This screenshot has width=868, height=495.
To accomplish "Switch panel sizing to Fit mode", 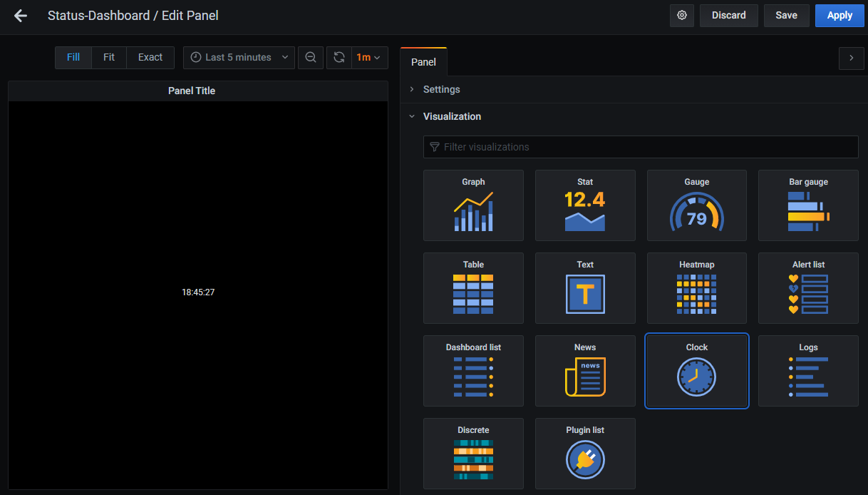I will click(108, 57).
